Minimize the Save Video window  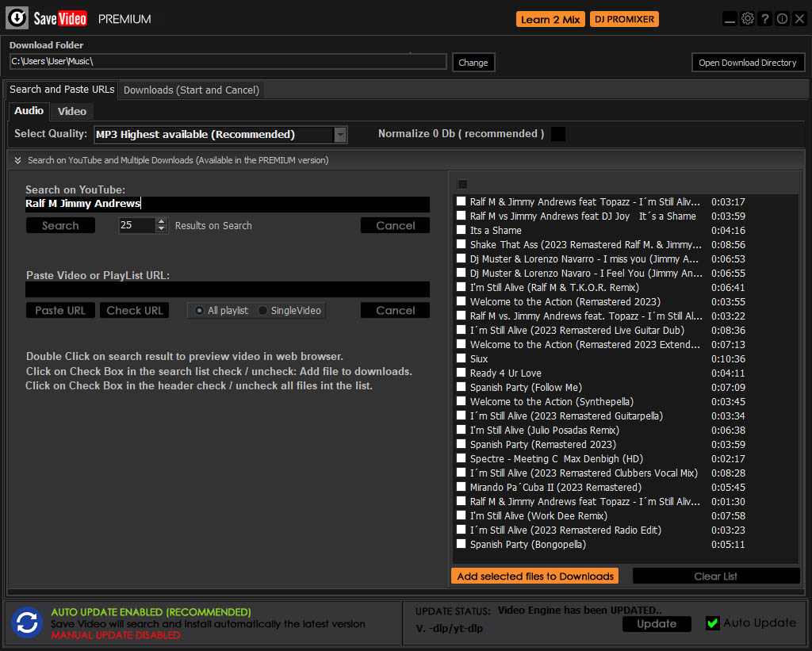(x=730, y=19)
